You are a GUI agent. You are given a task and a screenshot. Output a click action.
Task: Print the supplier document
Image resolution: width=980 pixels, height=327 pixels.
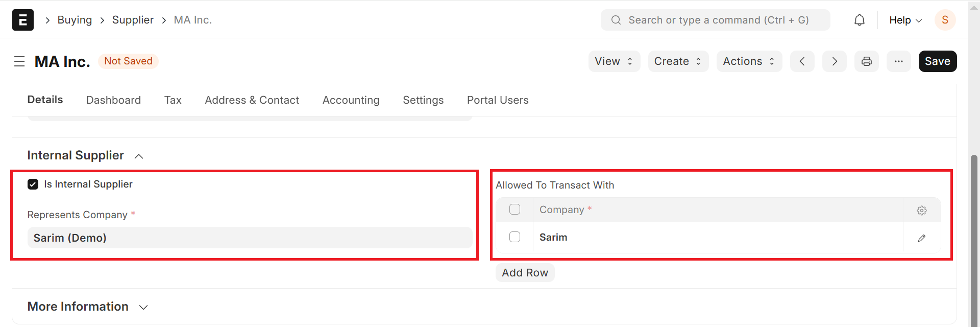click(x=866, y=61)
